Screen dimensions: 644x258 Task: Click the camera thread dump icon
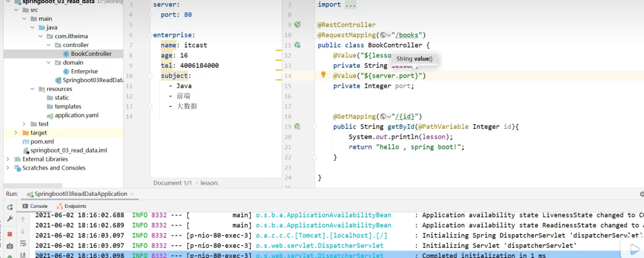(9, 246)
